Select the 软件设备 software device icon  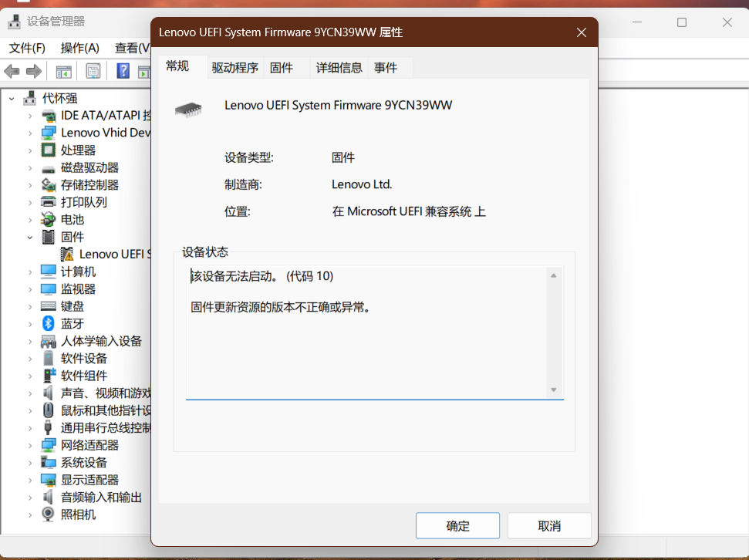point(49,359)
